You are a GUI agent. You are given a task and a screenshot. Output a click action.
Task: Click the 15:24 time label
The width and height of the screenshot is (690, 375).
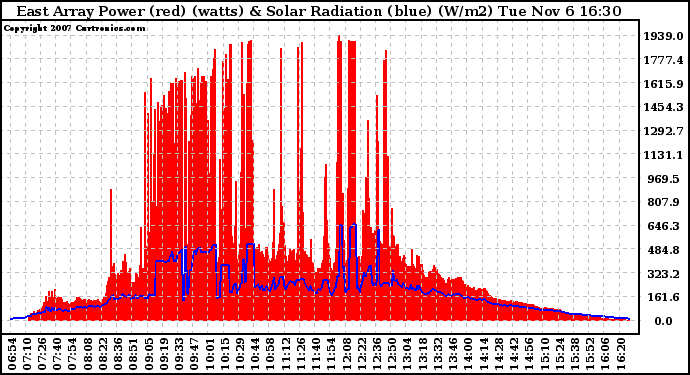(560, 354)
